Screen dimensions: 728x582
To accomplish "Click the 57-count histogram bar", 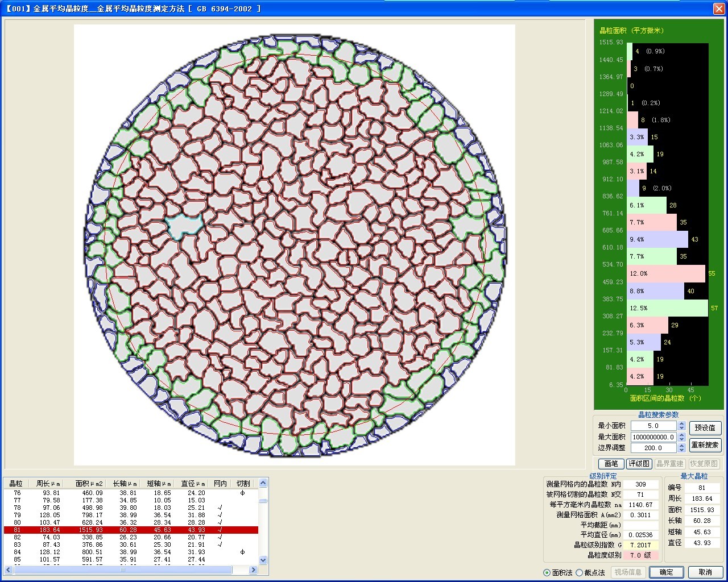I will click(667, 308).
